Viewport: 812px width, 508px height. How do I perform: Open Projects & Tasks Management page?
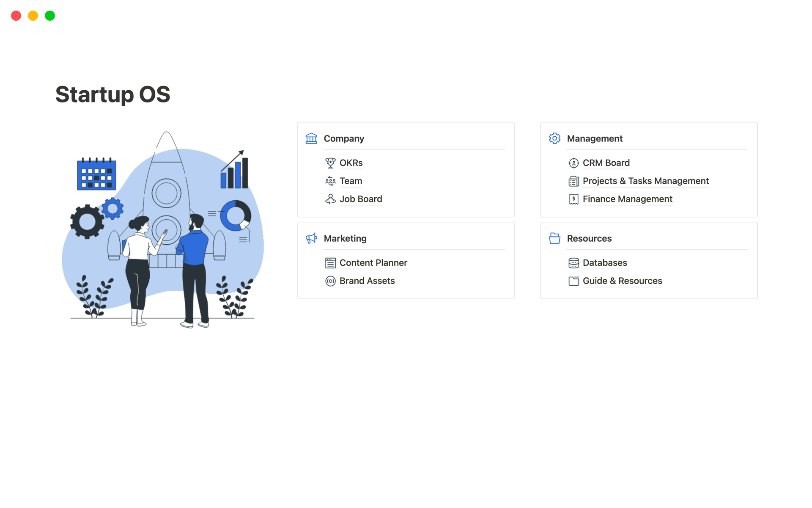pyautogui.click(x=645, y=181)
